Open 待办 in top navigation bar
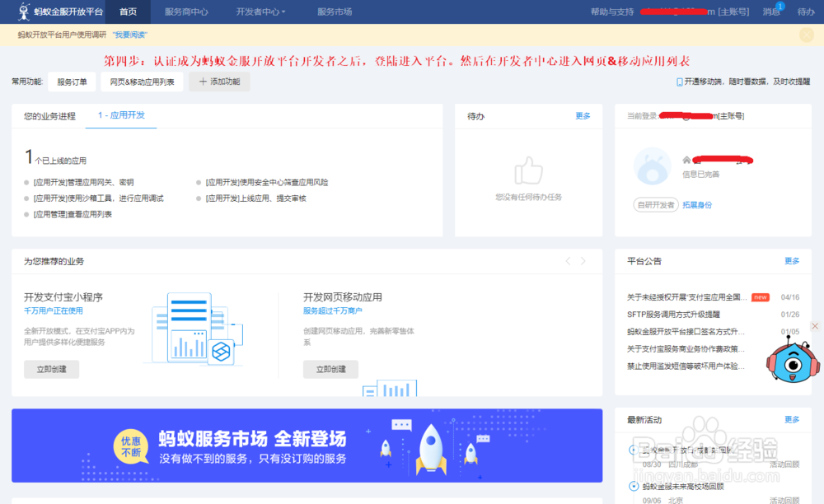 (x=806, y=12)
